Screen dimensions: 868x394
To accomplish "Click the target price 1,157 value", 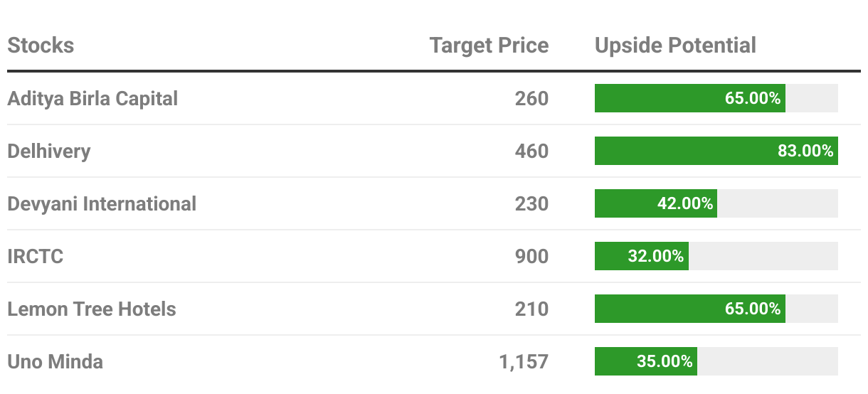I will (x=524, y=361).
